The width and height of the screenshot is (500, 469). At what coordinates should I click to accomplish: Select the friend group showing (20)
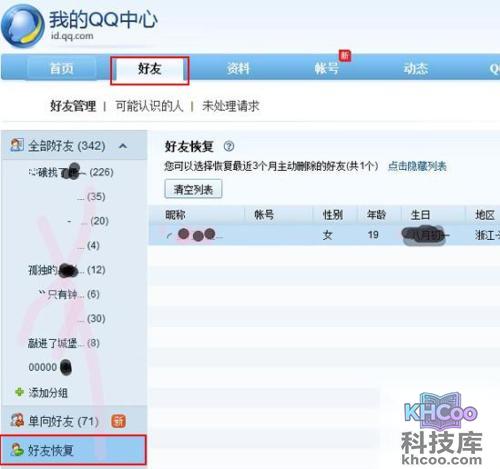[x=88, y=221]
